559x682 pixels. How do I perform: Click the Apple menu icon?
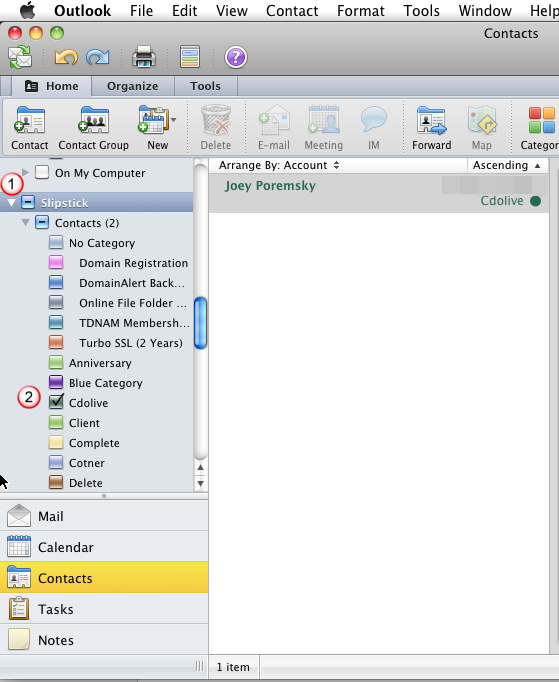click(28, 10)
